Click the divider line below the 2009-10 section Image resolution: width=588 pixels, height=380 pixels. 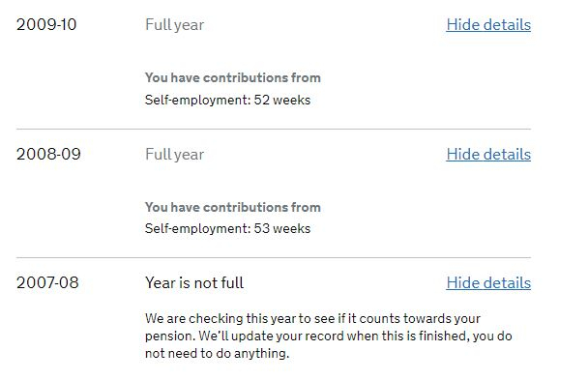tap(274, 129)
